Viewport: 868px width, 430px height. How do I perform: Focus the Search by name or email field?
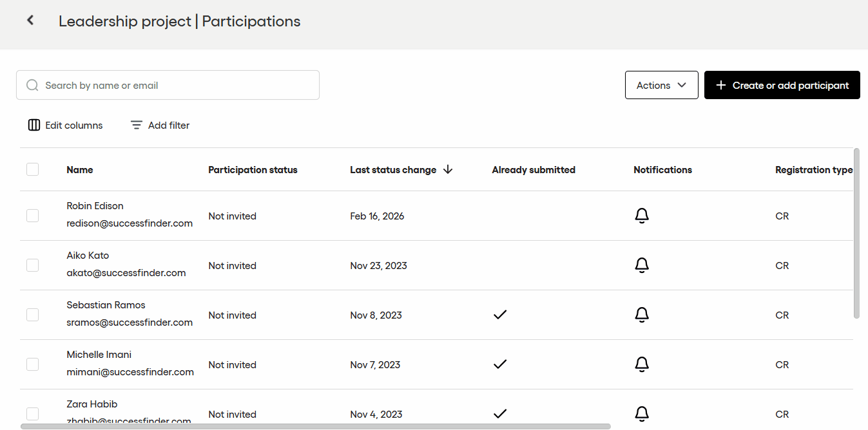tap(168, 85)
